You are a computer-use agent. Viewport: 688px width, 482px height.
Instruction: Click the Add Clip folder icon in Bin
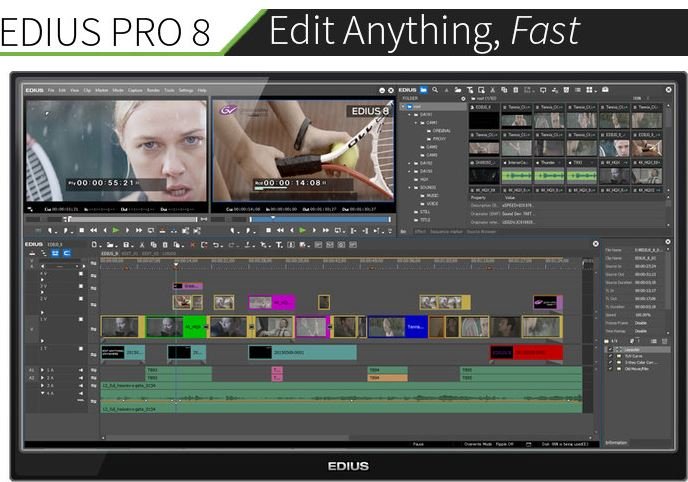click(458, 89)
